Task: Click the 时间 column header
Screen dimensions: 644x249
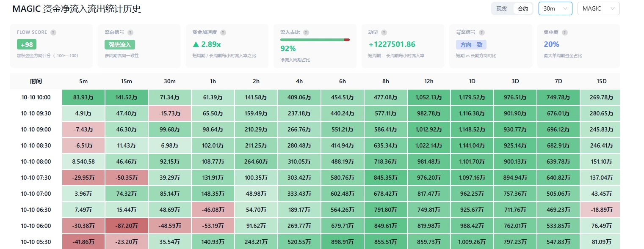Action: [36, 81]
